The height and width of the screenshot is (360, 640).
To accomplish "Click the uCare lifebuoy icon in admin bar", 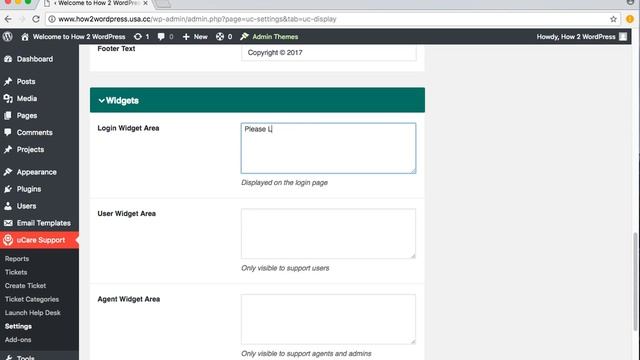I will (x=220, y=37).
